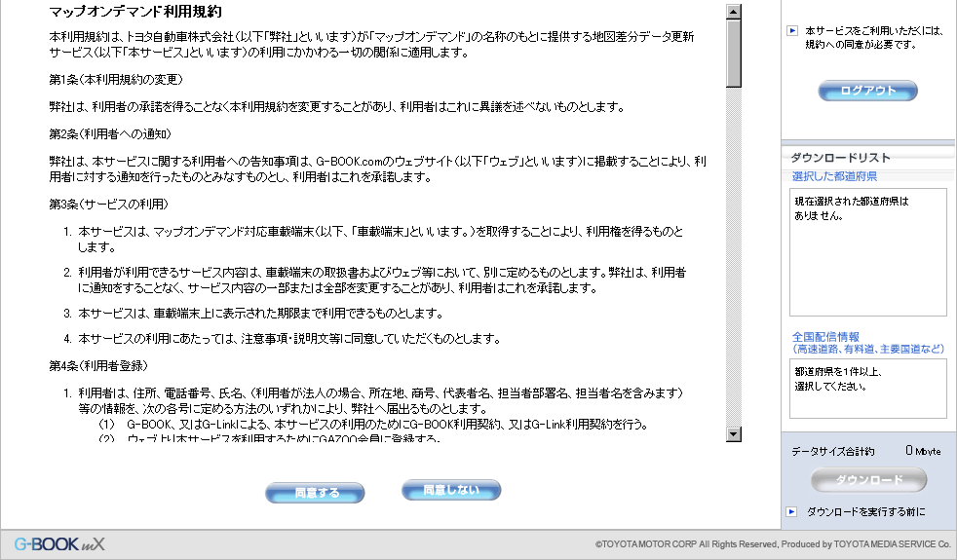This screenshot has width=957, height=560.
Task: Click the データサイズ合計約 label
Action: click(832, 452)
